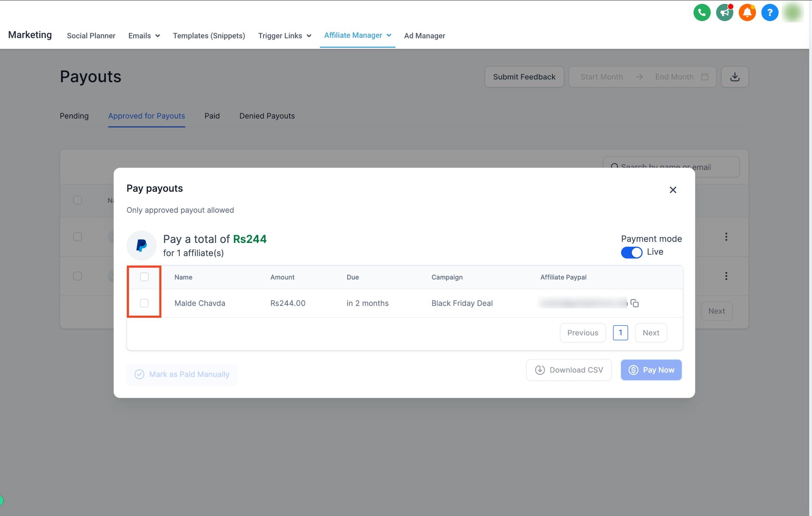Switch to the Denied Payouts tab
812x516 pixels.
tap(267, 116)
